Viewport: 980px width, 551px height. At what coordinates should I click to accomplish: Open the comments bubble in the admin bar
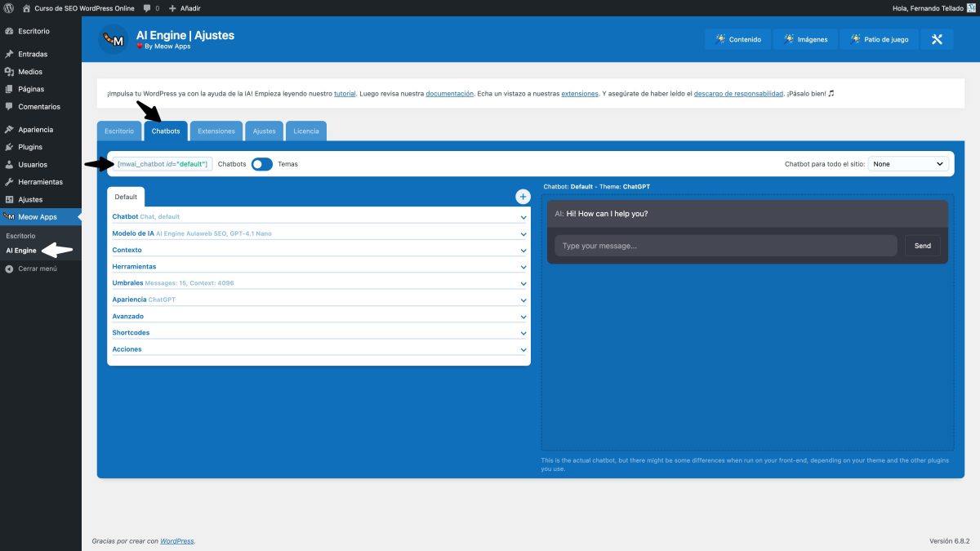click(x=147, y=7)
